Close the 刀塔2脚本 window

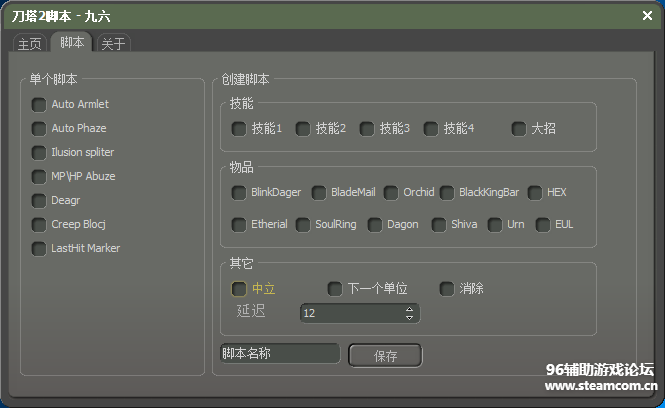tap(647, 15)
